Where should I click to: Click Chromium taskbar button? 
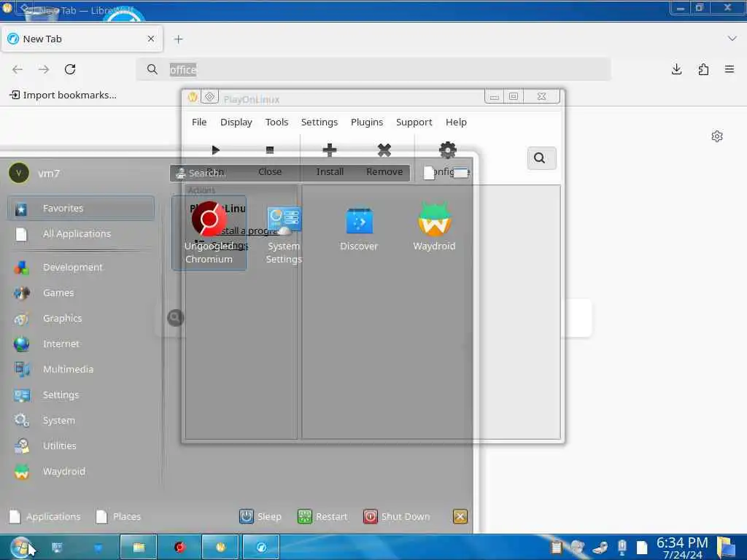179,547
